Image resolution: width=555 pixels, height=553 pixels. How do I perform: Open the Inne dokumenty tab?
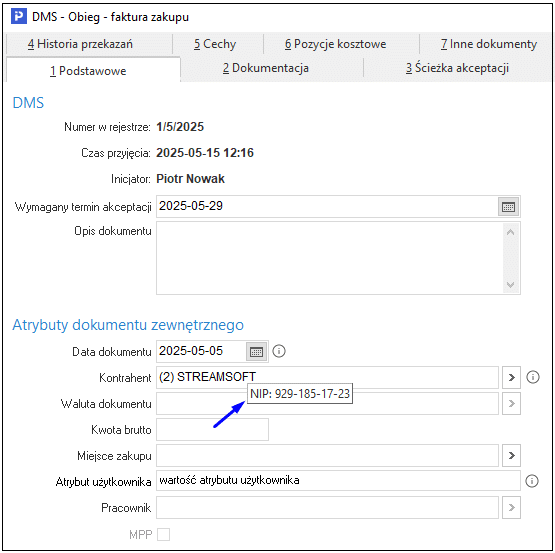488,44
